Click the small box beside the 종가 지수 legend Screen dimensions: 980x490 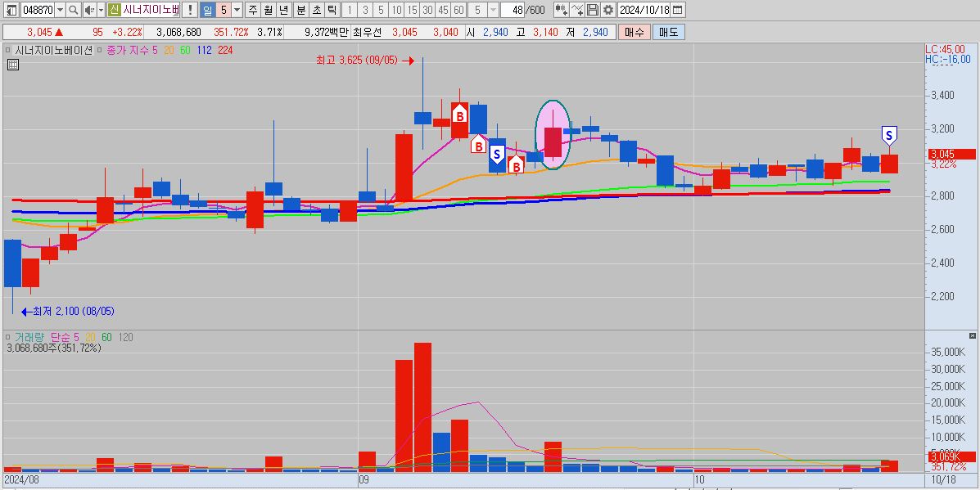[99, 51]
